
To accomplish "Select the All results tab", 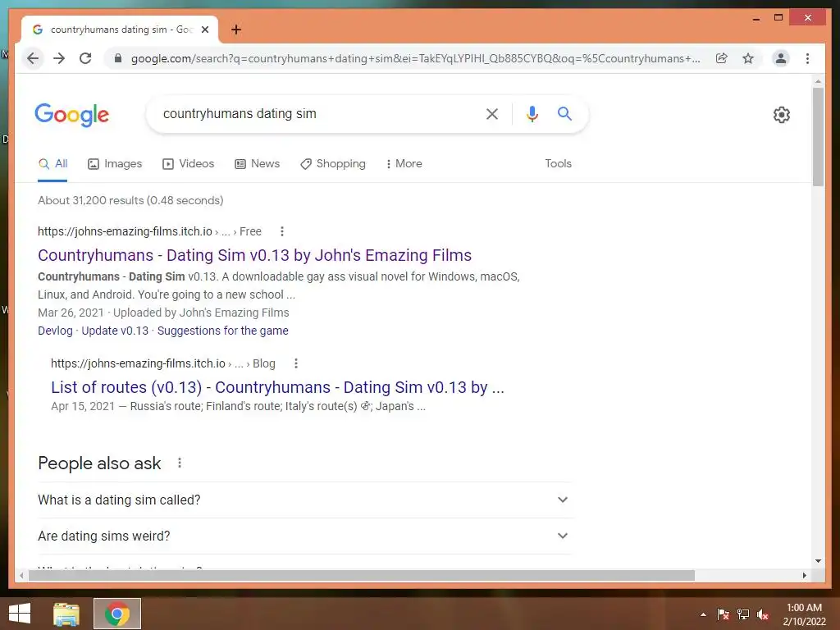I will (x=52, y=164).
